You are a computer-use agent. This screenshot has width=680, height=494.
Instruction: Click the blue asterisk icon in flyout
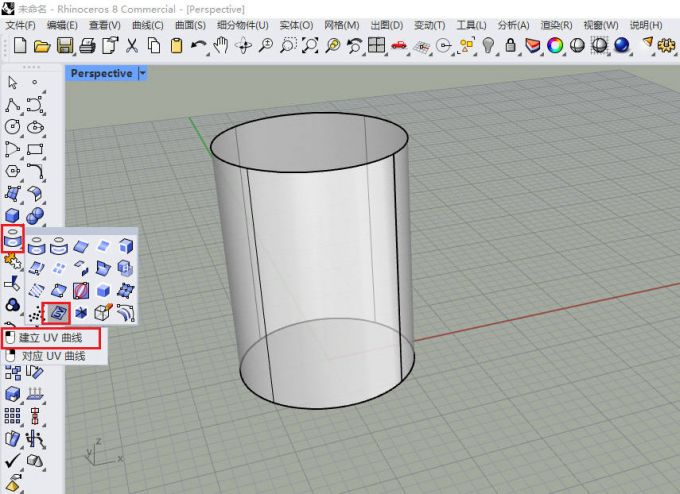(81, 313)
